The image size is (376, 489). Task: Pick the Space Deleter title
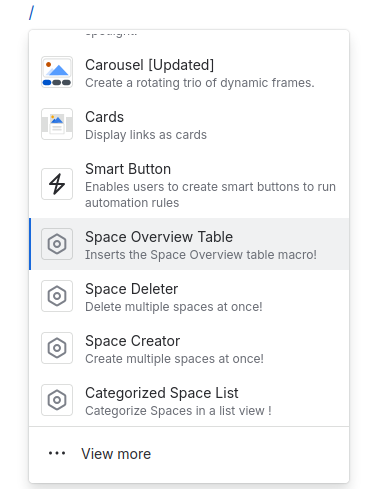click(132, 289)
